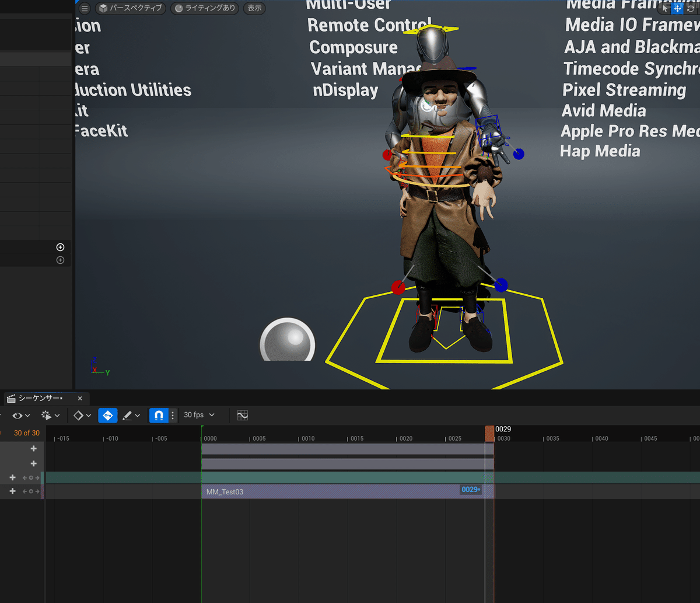This screenshot has width=700, height=603.
Task: Select the red sphere control near the elbow
Action: [387, 155]
